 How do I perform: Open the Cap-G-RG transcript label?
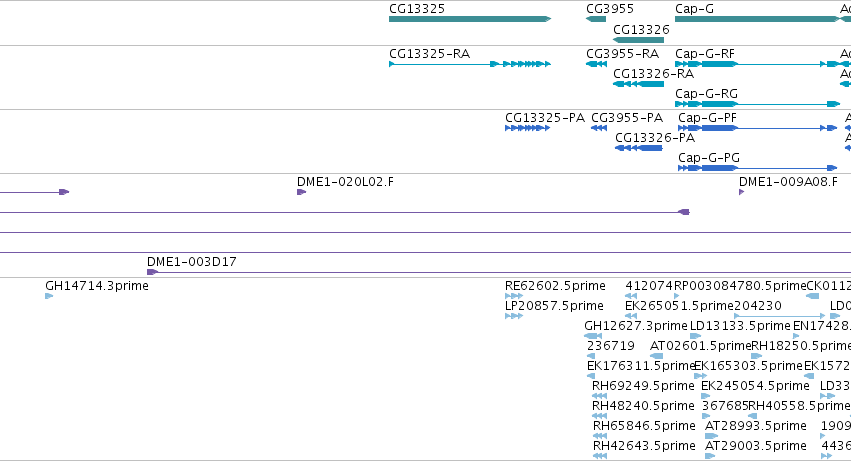pyautogui.click(x=706, y=94)
